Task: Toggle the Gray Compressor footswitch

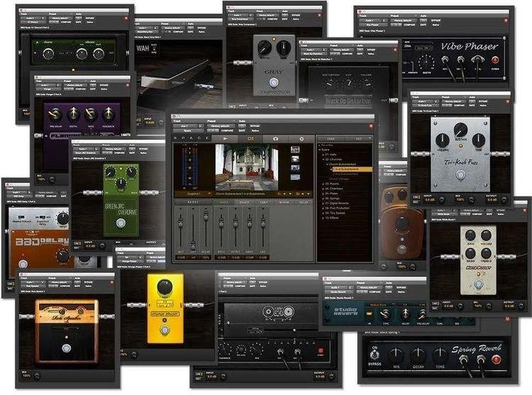Action: coord(273,82)
